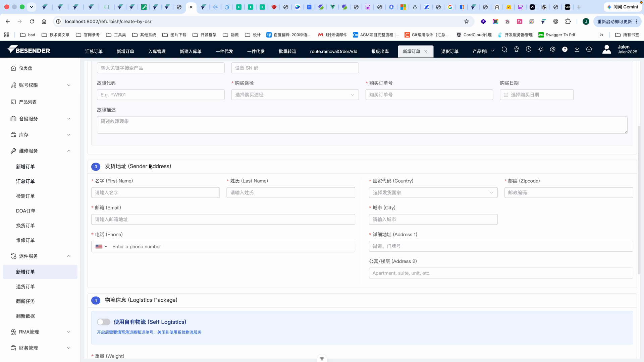Close the 新增订单 tab with X
644x362 pixels.
tap(426, 52)
